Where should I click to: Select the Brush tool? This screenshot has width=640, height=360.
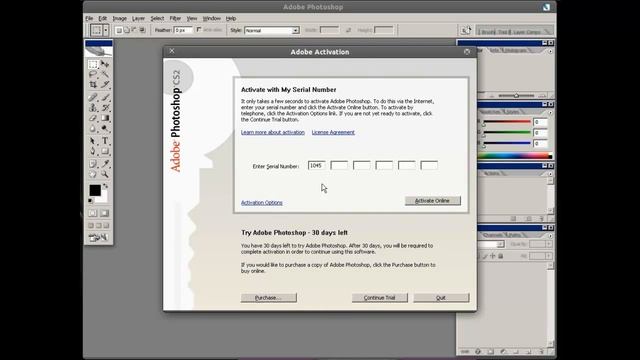point(105,97)
